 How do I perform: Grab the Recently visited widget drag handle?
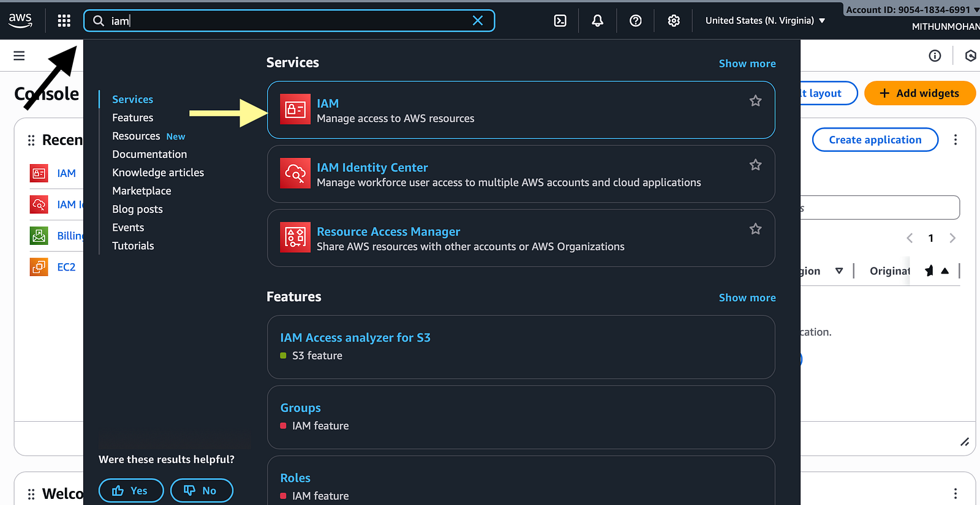[x=31, y=140]
